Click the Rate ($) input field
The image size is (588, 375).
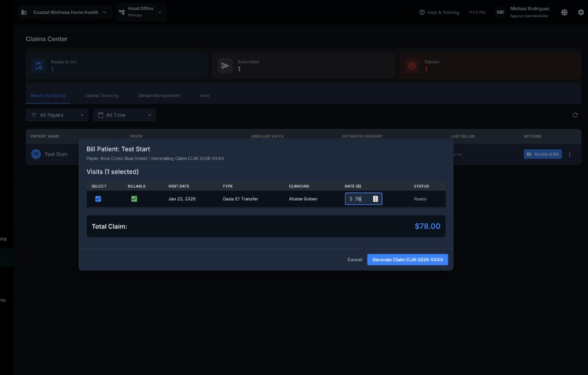[363, 199]
